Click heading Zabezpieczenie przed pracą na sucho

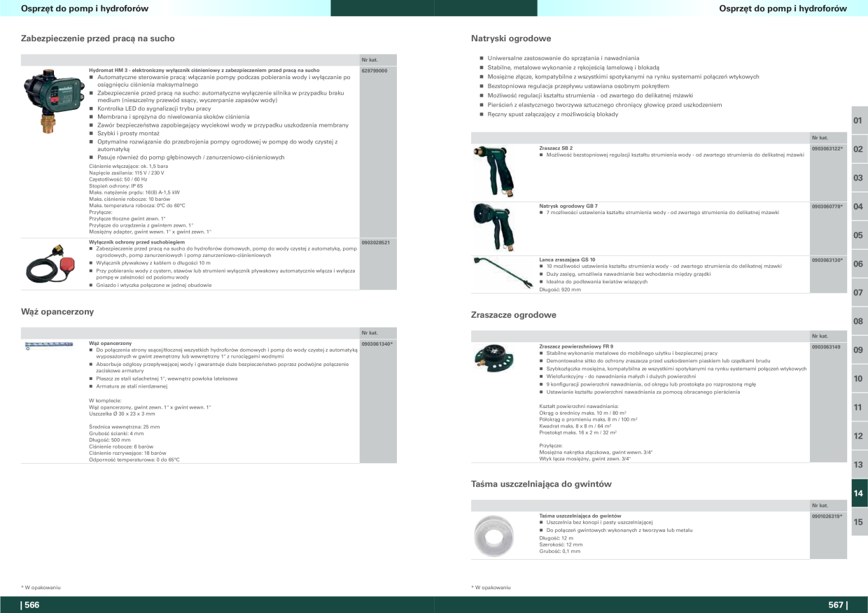click(98, 38)
